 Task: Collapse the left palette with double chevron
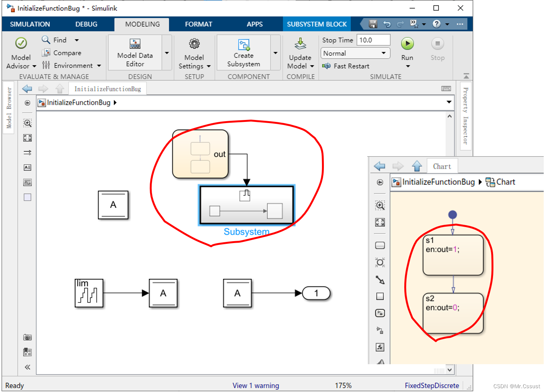27,367
